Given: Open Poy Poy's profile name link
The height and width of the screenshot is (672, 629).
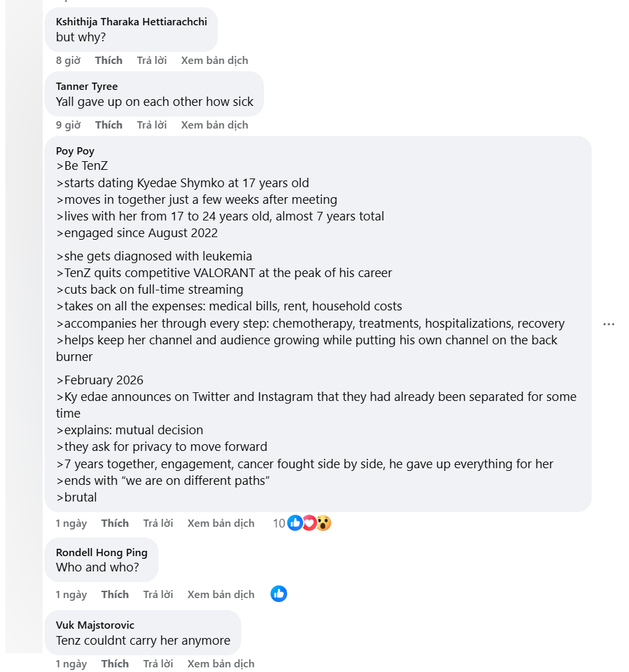Looking at the screenshot, I should click(75, 151).
